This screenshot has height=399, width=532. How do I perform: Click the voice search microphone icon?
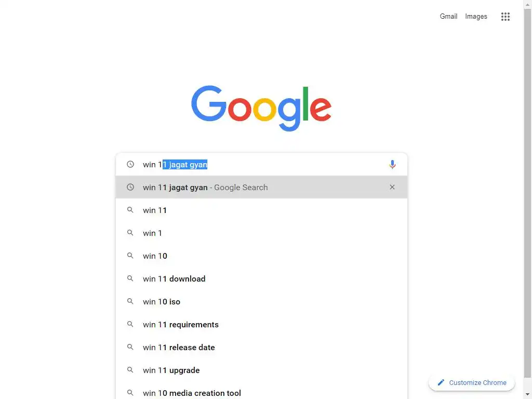[x=392, y=165]
